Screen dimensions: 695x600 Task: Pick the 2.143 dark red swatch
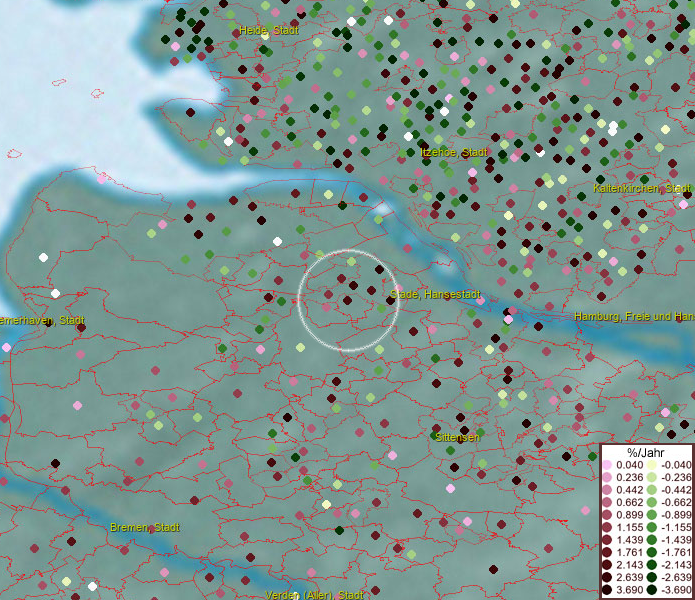click(607, 565)
